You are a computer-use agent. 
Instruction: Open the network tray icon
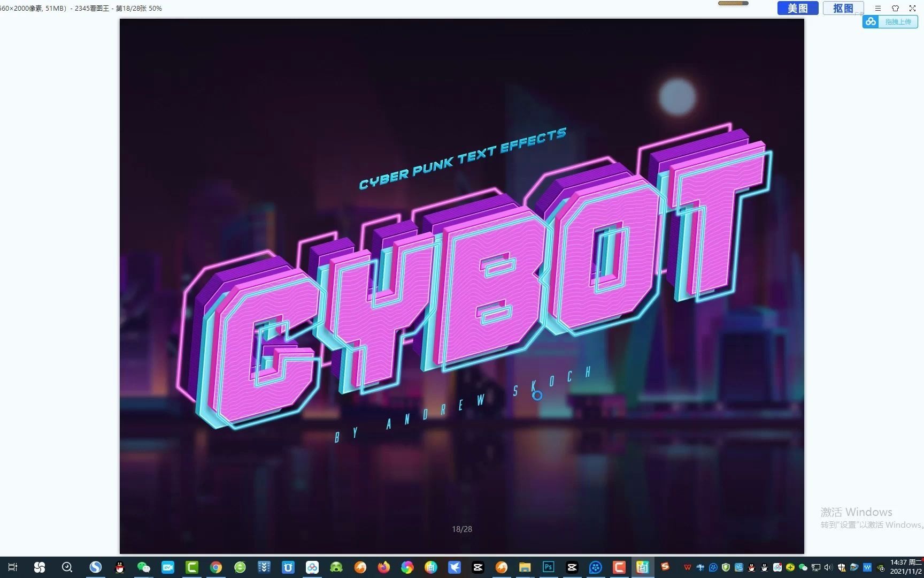click(x=816, y=567)
